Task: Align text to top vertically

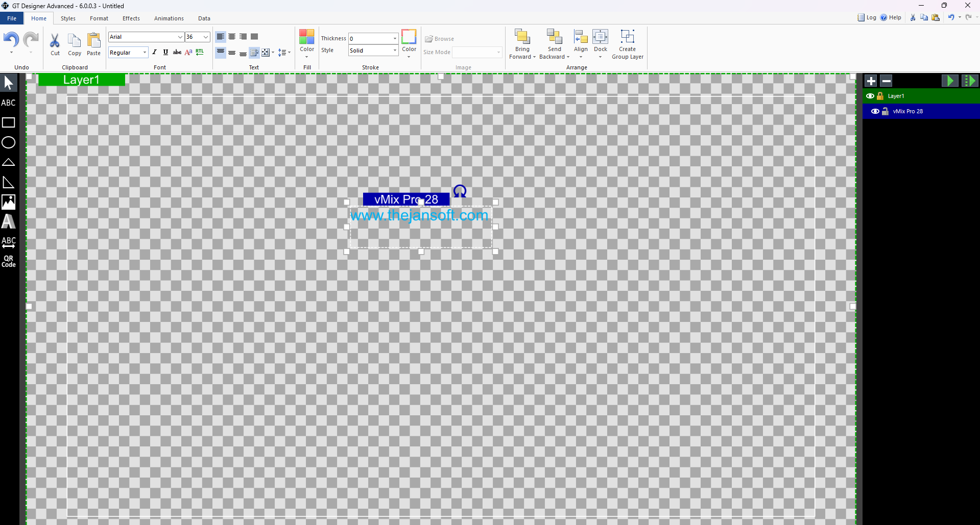Action: (221, 53)
